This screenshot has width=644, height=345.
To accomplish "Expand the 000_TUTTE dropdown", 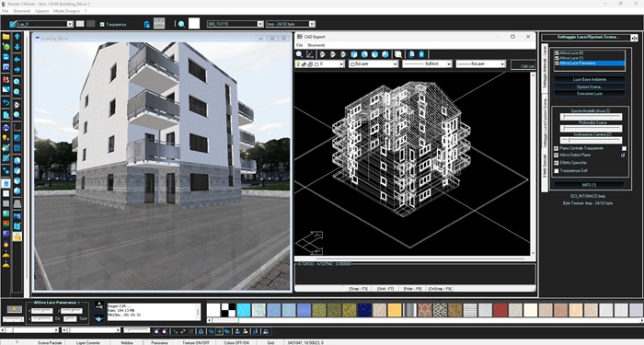I will 235,24.
